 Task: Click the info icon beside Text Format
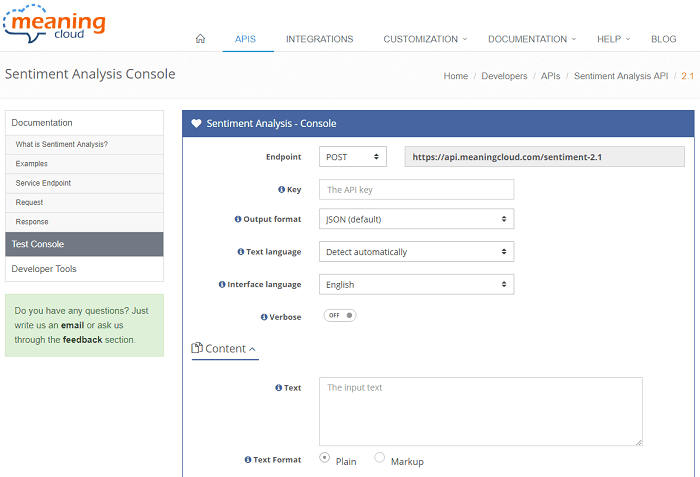pos(248,460)
